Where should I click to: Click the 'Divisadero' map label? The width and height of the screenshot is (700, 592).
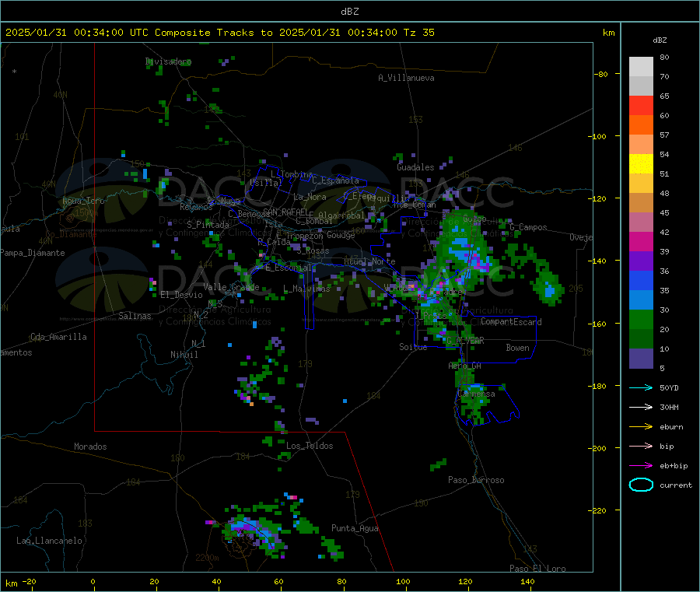pos(168,61)
